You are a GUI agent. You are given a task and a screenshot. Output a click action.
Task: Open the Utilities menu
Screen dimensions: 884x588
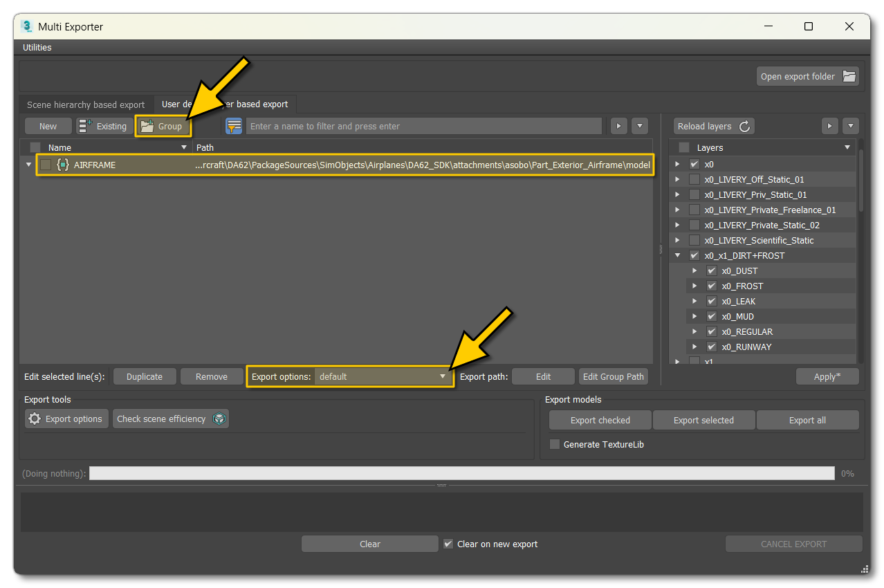(x=36, y=47)
